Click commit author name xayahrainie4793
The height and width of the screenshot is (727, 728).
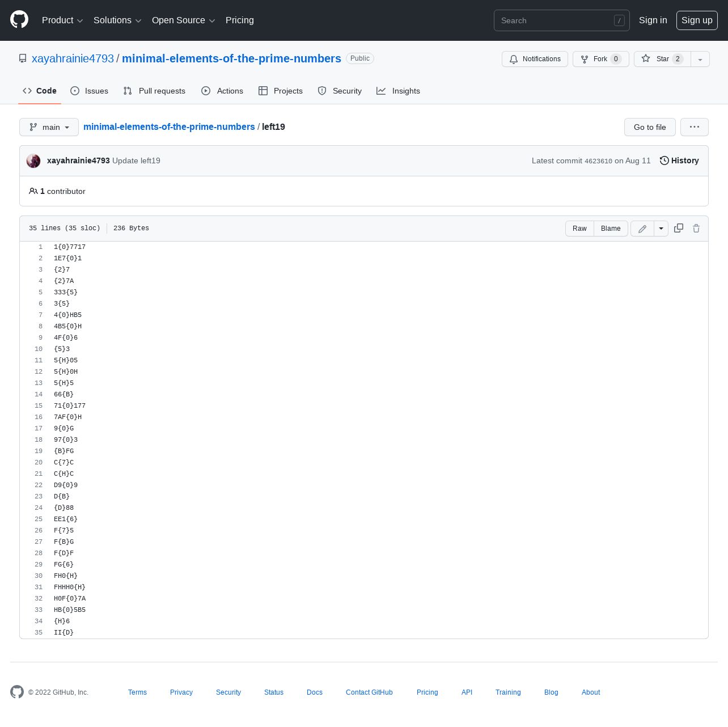78,160
